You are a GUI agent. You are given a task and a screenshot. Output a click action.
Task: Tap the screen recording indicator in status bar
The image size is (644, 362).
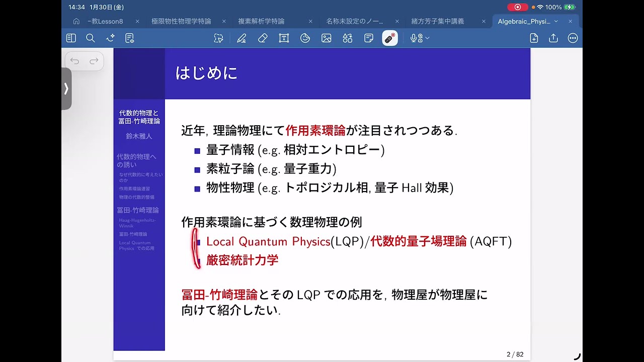coord(517,7)
